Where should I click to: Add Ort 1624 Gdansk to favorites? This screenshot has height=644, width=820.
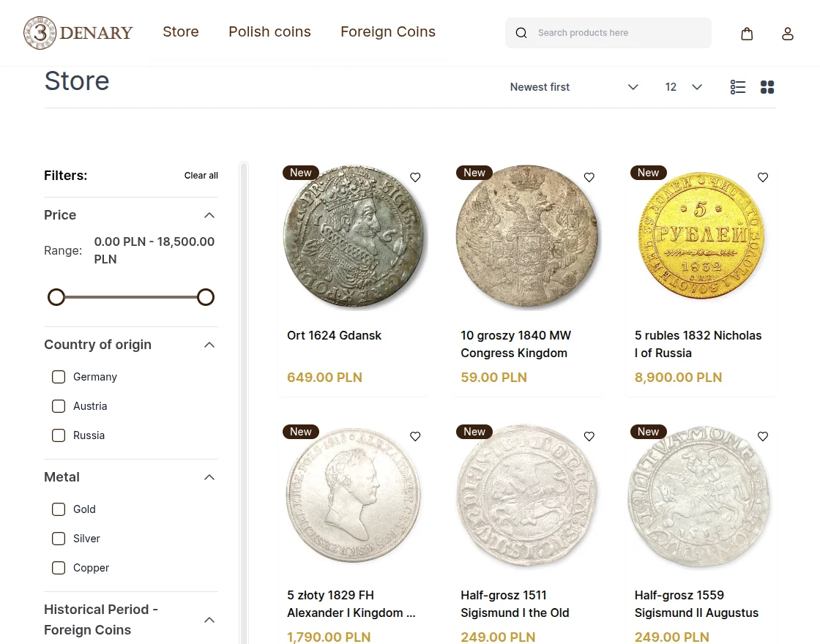point(415,177)
